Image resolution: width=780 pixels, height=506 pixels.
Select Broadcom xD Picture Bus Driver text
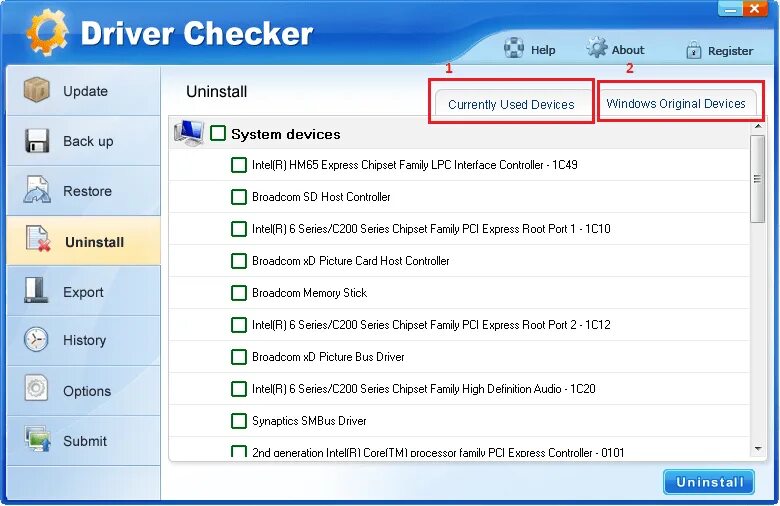coord(328,357)
